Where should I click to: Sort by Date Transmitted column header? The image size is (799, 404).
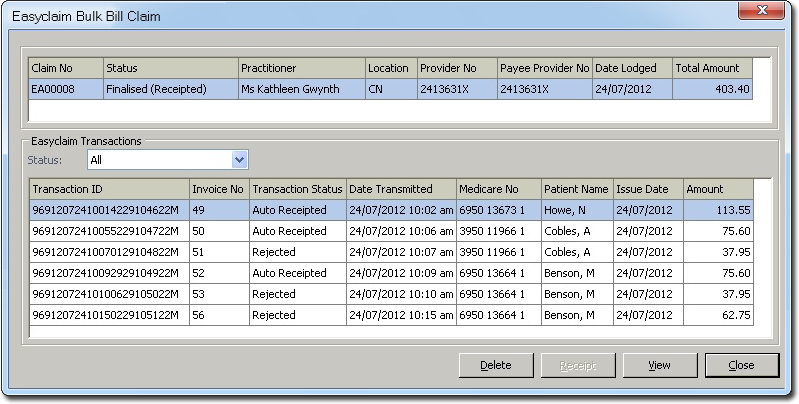[400, 189]
